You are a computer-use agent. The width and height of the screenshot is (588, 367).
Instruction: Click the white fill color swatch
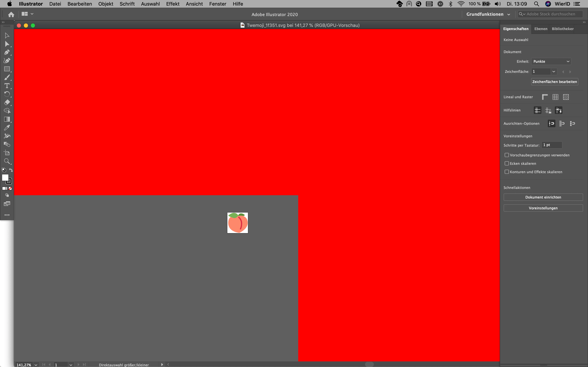(5, 177)
